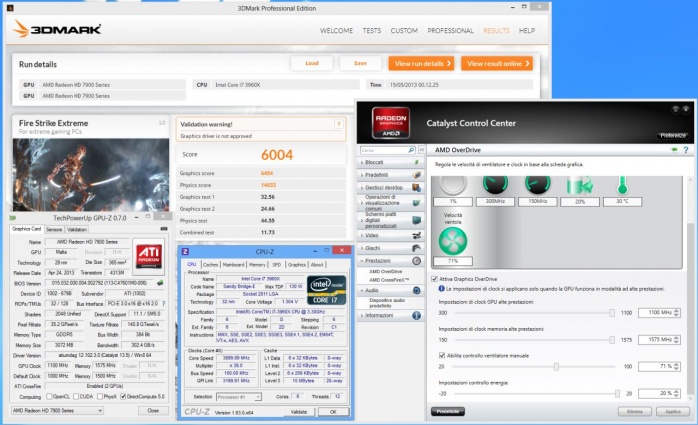Click BIOS version save chip icon in GPU-Z
The height and width of the screenshot is (425, 698).
point(160,283)
